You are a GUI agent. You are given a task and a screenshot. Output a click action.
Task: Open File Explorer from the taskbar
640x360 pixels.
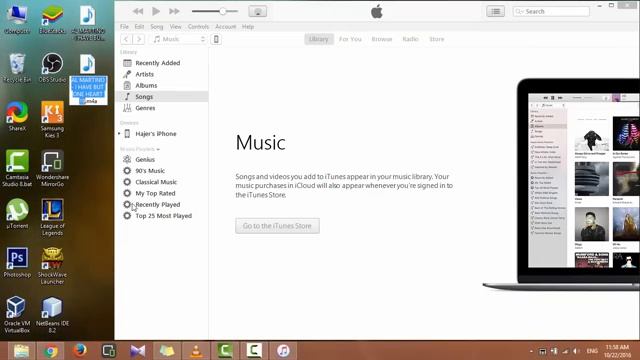point(21,351)
